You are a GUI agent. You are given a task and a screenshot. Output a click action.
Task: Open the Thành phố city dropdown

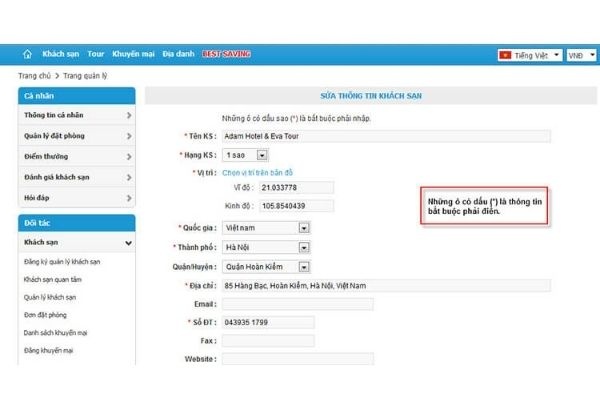303,247
